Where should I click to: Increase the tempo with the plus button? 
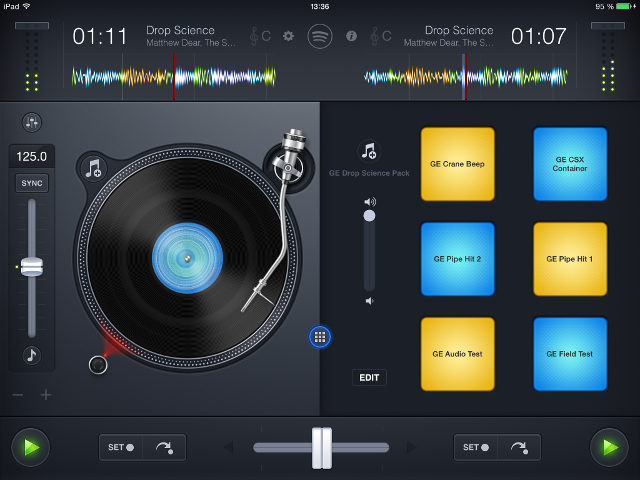pyautogui.click(x=46, y=395)
